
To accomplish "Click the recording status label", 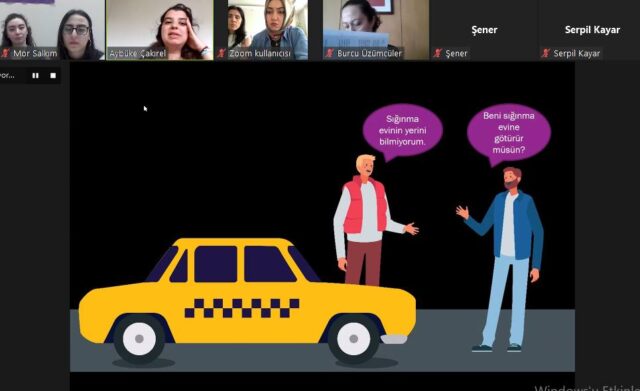I will pyautogui.click(x=7, y=76).
